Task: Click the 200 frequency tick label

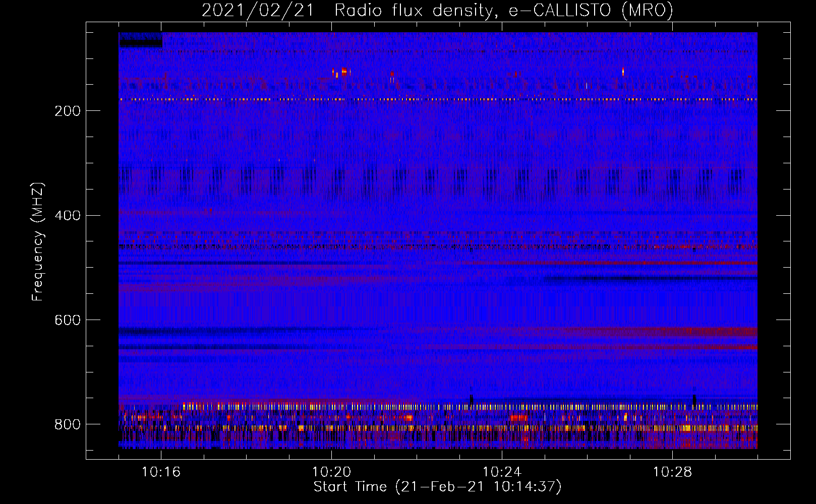Action: [68, 111]
